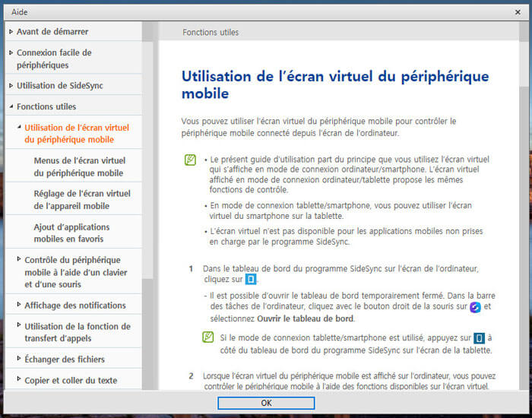Click the green note icon above the bullet list
Screen dimensions: 532x418
pos(189,160)
